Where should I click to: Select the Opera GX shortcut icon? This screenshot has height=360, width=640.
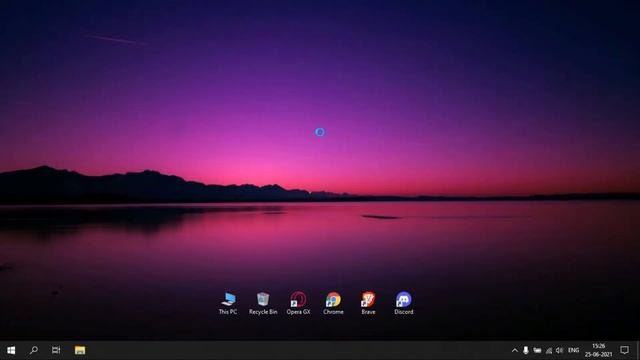(x=298, y=303)
